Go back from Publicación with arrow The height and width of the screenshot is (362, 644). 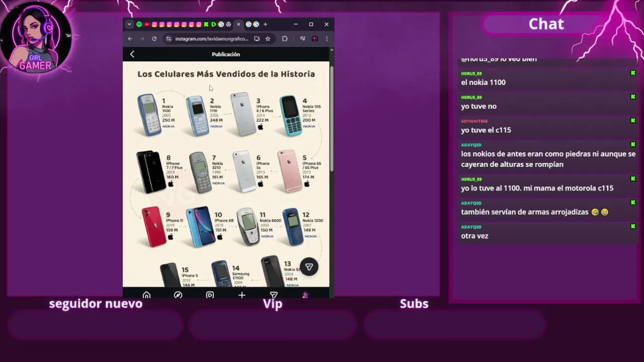click(132, 54)
